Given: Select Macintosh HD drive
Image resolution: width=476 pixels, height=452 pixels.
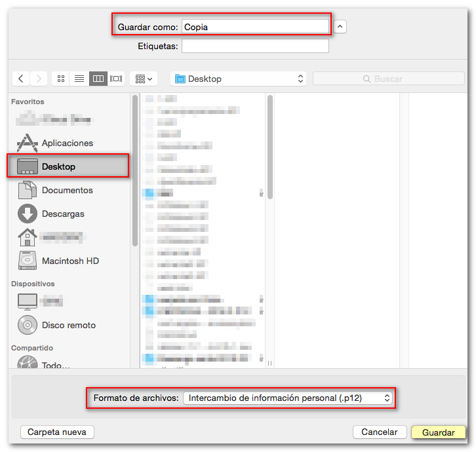Looking at the screenshot, I should [x=70, y=261].
